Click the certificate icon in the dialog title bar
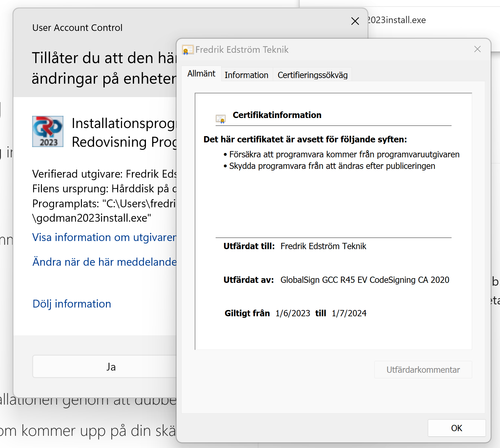The width and height of the screenshot is (500, 448). 187,50
